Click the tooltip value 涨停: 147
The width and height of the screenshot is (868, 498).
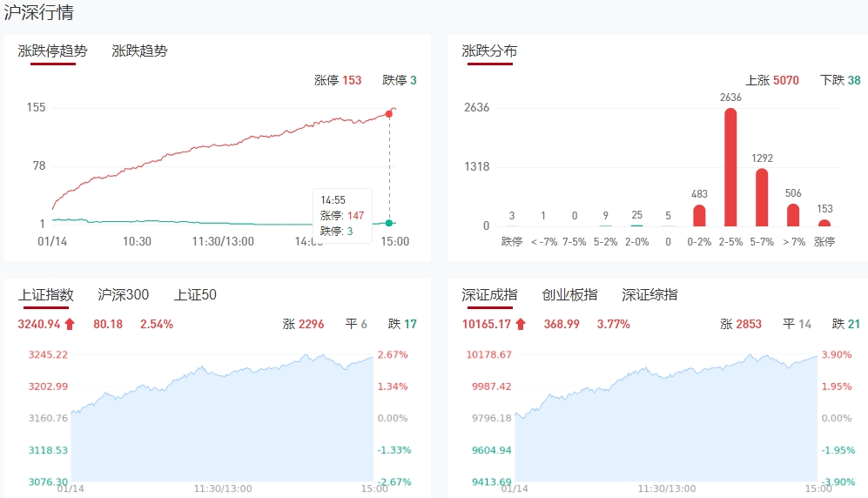coord(342,216)
